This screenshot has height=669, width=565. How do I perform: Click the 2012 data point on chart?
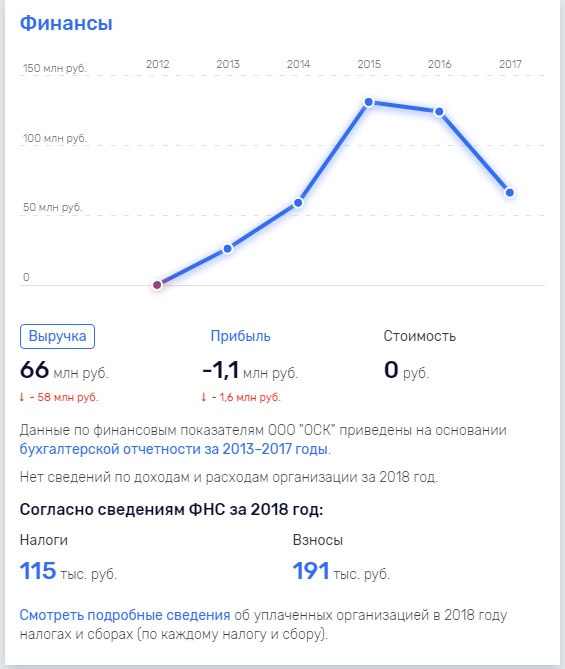pos(157,285)
